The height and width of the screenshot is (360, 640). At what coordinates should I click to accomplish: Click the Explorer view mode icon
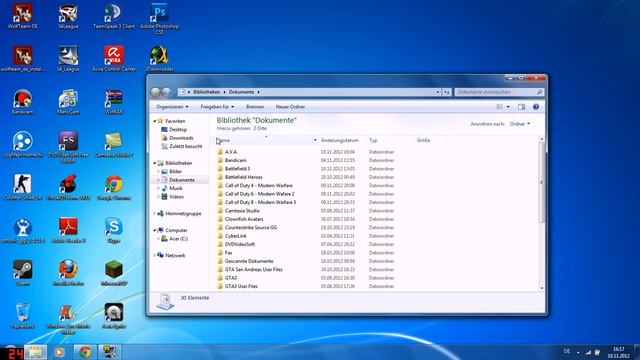(x=499, y=107)
